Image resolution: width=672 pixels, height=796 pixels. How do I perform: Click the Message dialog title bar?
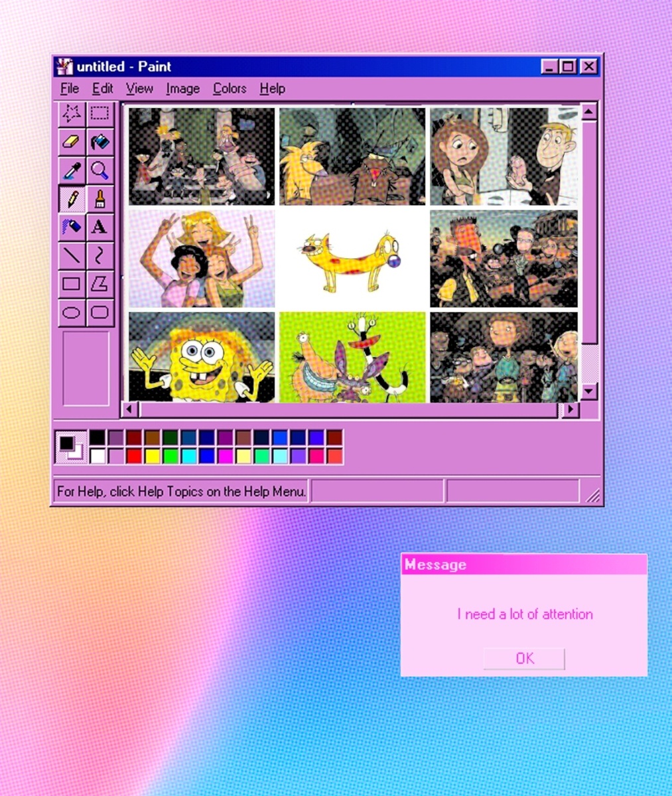[524, 564]
